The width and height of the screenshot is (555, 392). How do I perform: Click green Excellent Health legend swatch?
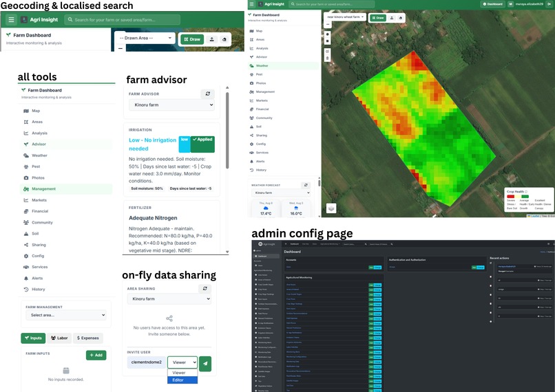(x=525, y=197)
